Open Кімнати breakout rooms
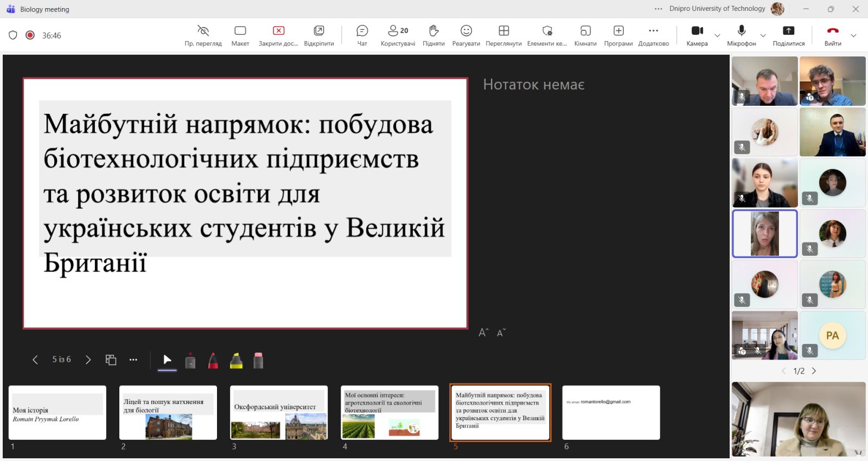Viewport: 868px width, 461px height. (585, 35)
